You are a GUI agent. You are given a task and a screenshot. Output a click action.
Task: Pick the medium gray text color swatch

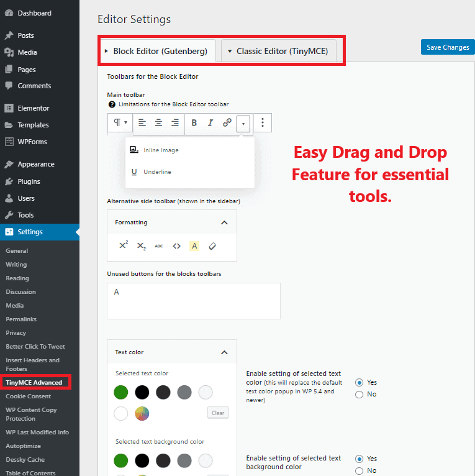pos(184,392)
